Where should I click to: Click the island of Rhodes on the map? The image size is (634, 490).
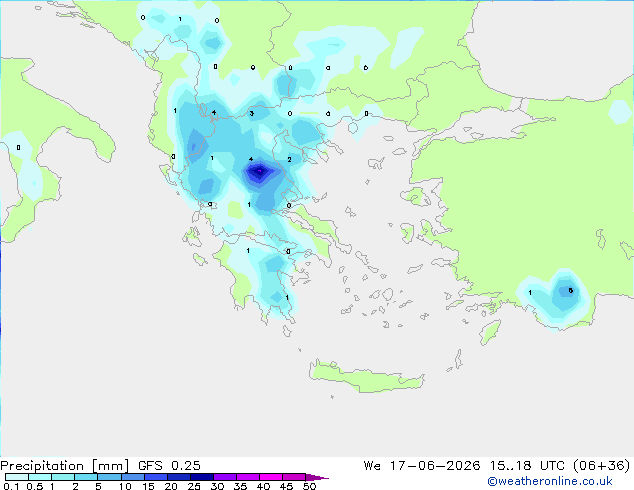point(490,332)
